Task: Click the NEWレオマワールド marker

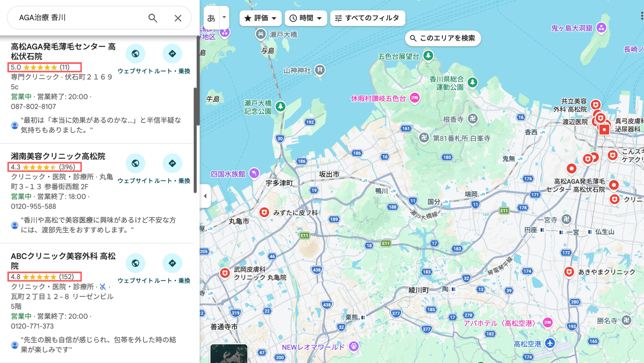Action: click(x=354, y=346)
